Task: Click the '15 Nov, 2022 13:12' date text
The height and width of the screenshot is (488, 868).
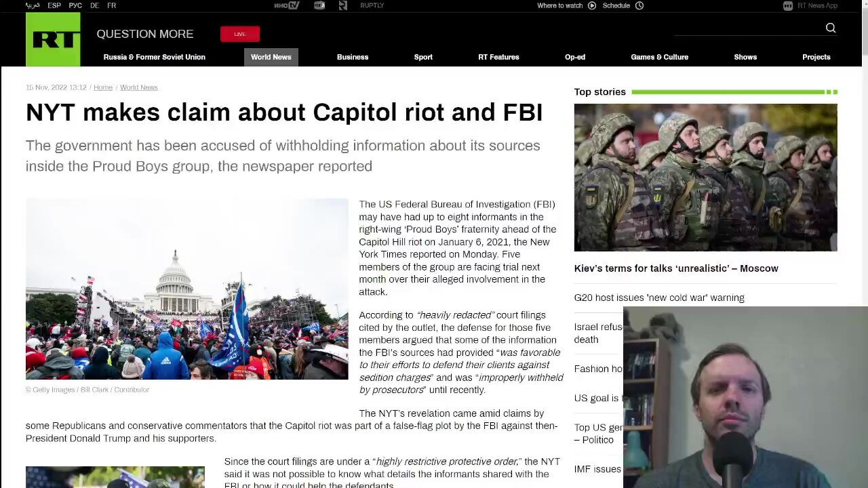Action: [56, 87]
